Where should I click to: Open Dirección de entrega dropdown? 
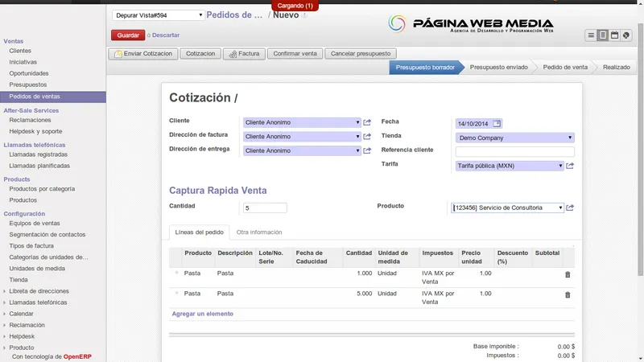302,150
